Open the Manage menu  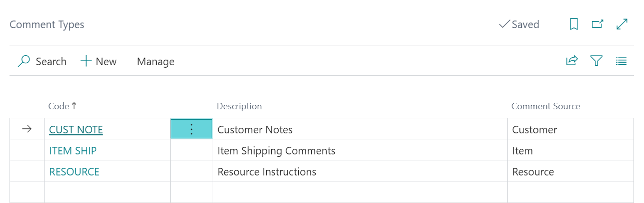(x=156, y=61)
